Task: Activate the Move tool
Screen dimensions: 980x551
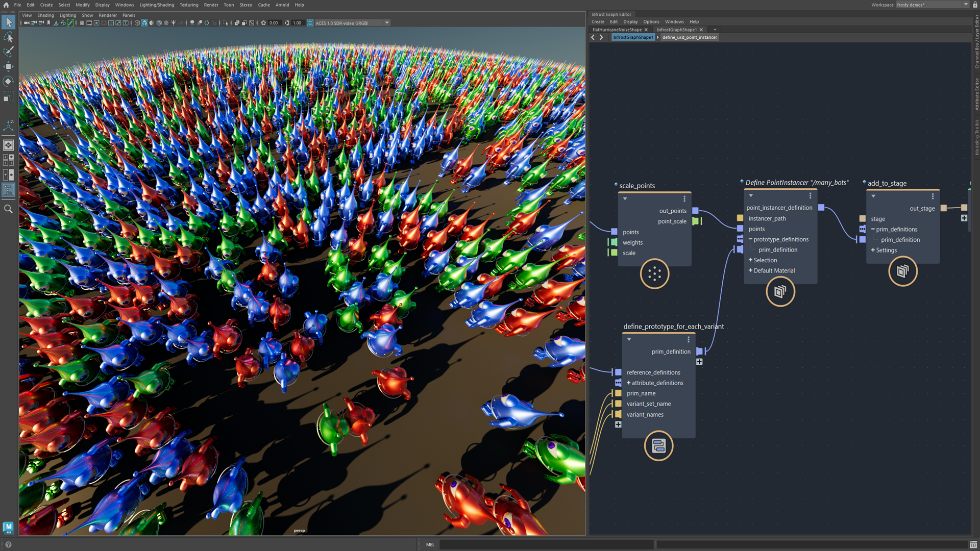Action: pos(8,66)
